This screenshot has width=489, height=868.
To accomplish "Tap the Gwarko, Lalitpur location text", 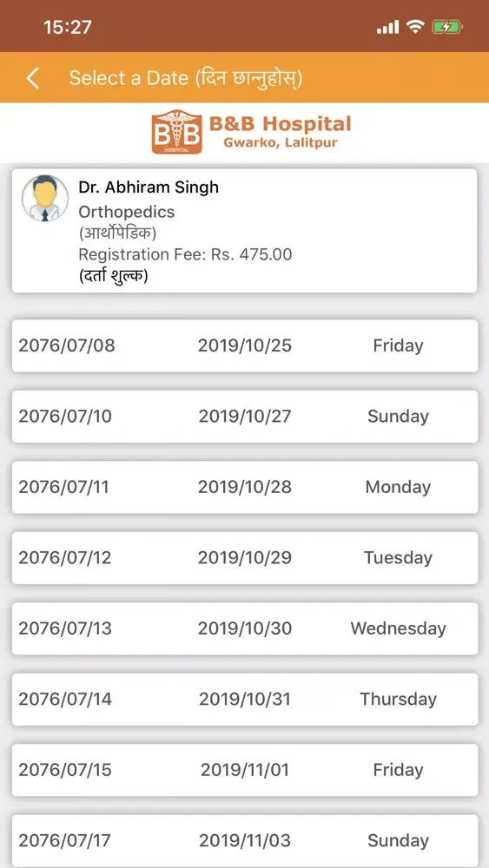I will [x=281, y=143].
